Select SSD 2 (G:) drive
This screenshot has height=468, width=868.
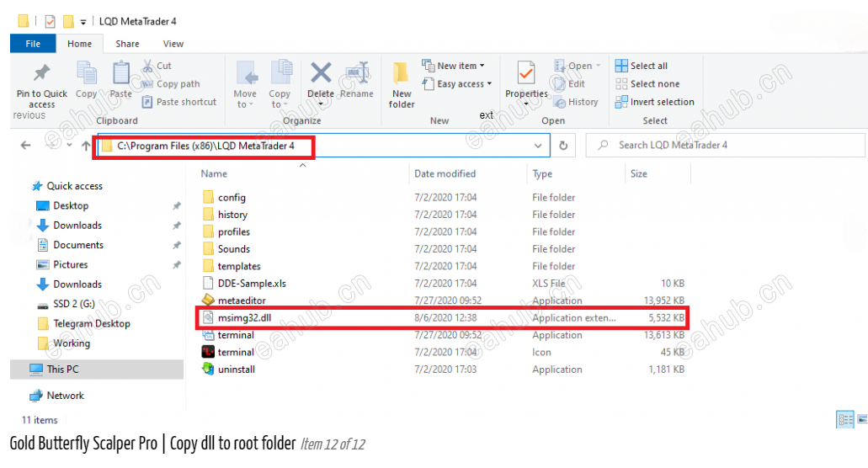tap(66, 304)
